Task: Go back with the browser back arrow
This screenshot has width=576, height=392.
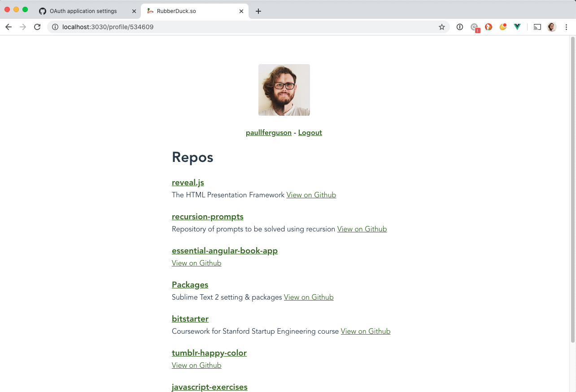Action: tap(9, 27)
